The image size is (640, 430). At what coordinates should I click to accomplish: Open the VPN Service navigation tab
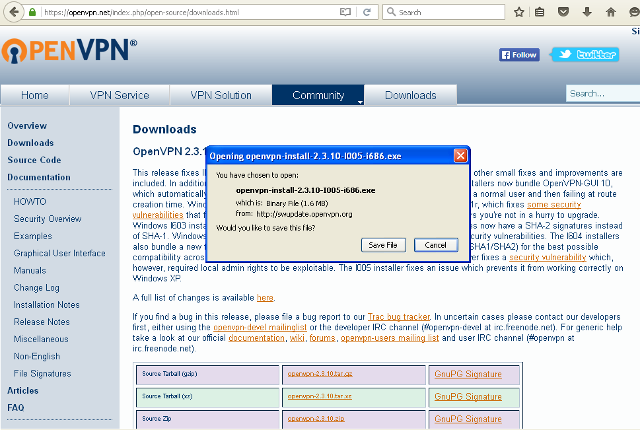tap(119, 95)
